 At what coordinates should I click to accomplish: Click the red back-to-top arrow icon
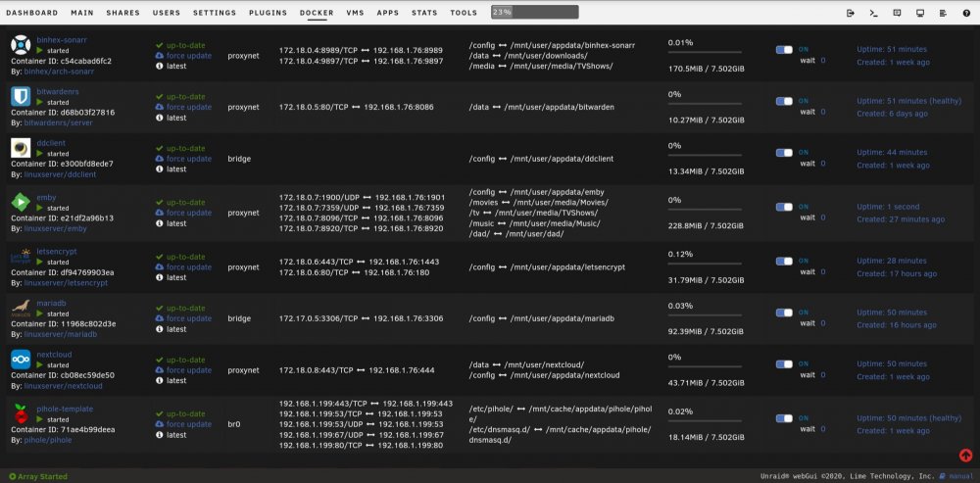pos(965,456)
